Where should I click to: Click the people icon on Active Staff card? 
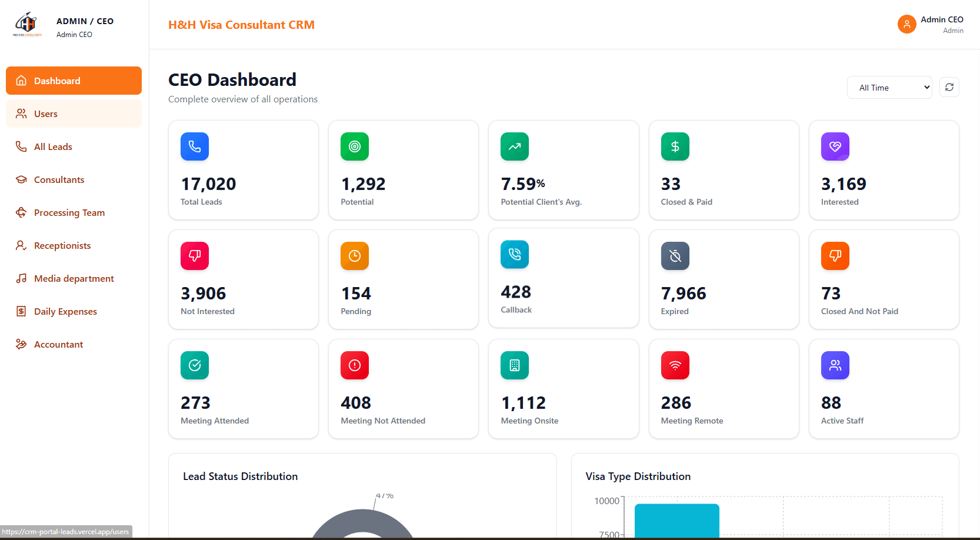click(835, 365)
